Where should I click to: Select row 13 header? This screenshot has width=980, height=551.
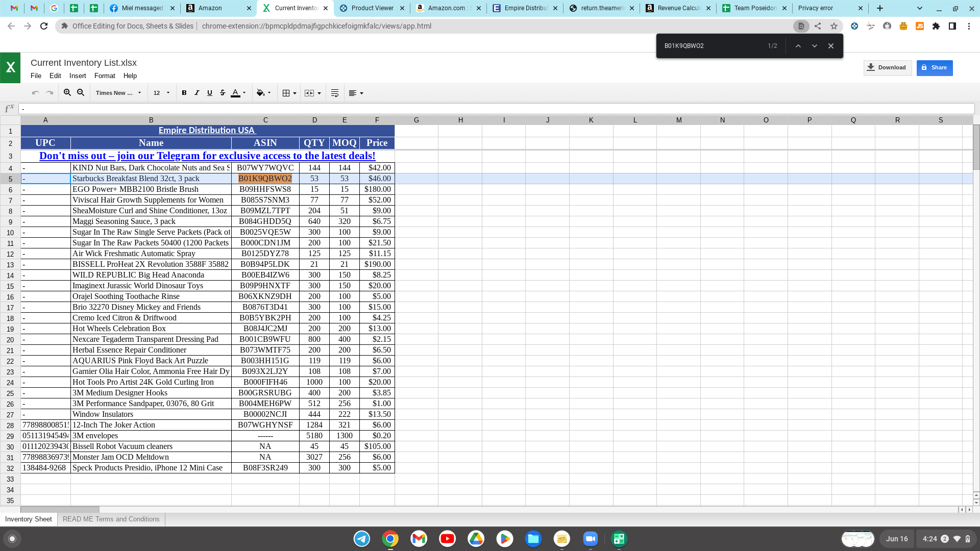click(x=10, y=265)
